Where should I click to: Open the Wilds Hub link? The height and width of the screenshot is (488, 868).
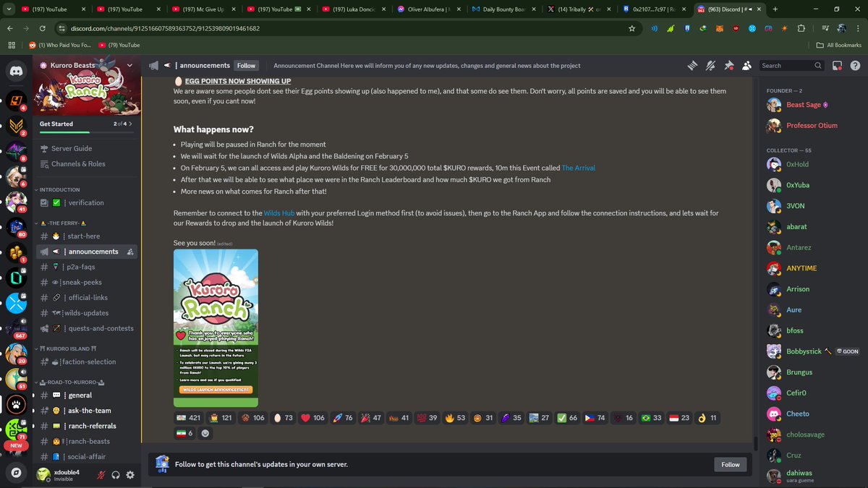[x=278, y=213]
